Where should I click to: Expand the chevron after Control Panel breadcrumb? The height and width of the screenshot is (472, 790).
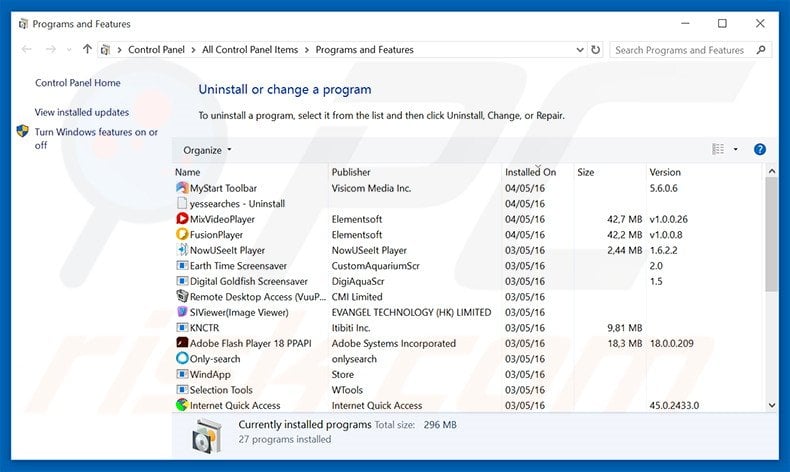tap(193, 50)
